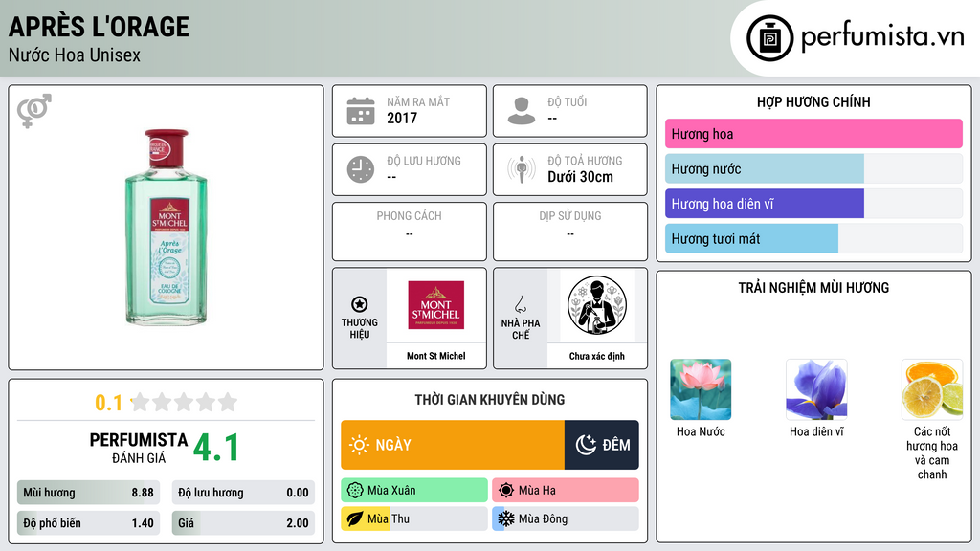Click the moon icon in Đêm bar
980x551 pixels.
tap(586, 445)
